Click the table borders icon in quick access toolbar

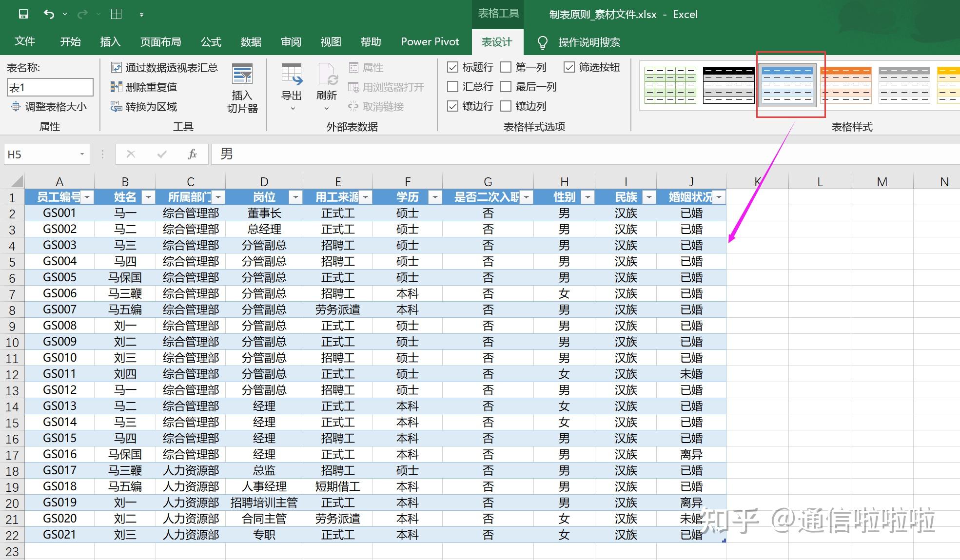[117, 14]
